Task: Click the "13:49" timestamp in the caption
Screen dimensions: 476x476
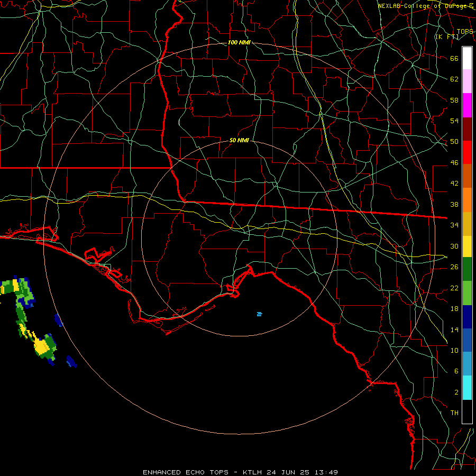Action: [326, 472]
